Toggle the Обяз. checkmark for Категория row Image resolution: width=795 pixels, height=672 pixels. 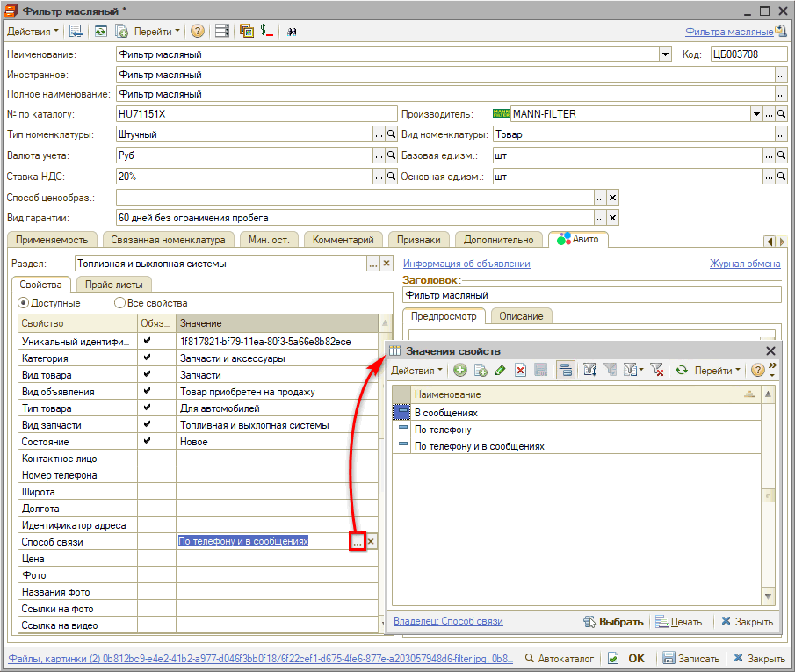(147, 358)
